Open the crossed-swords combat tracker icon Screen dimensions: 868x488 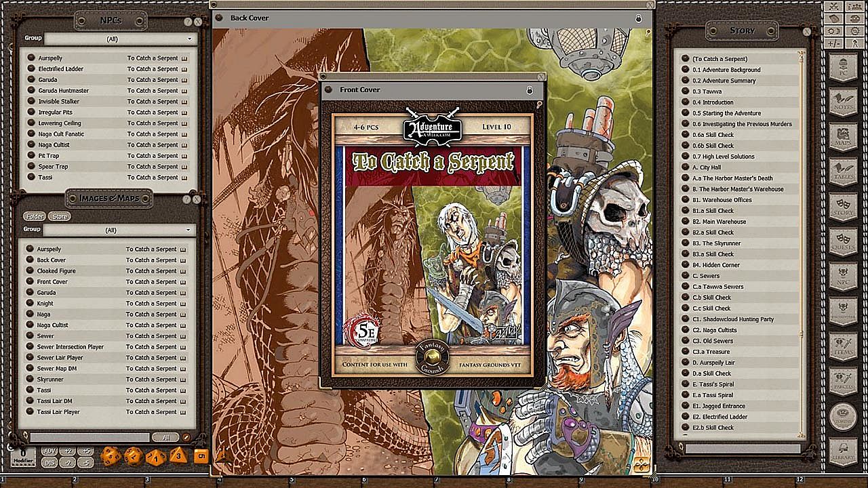tap(834, 7)
